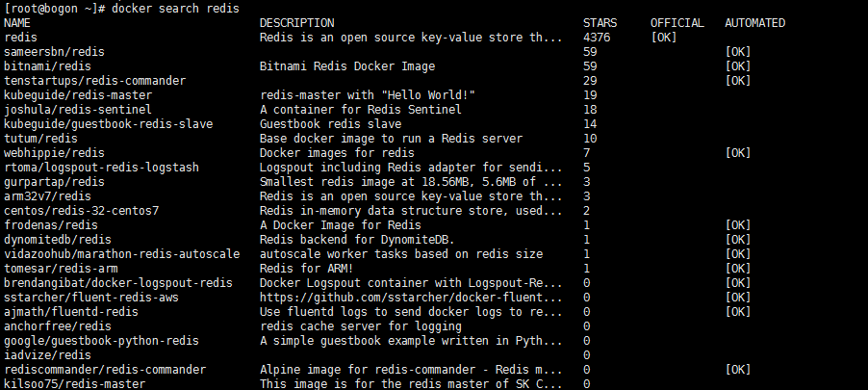Click the centos/redis-32-centos7 image name
Image resolution: width=868 pixels, height=390 pixels.
(x=82, y=210)
